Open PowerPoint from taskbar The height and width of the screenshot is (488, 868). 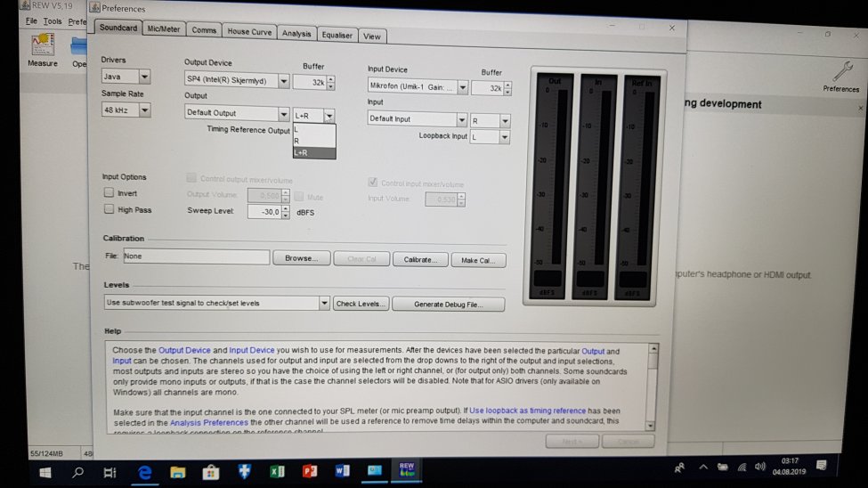click(310, 471)
